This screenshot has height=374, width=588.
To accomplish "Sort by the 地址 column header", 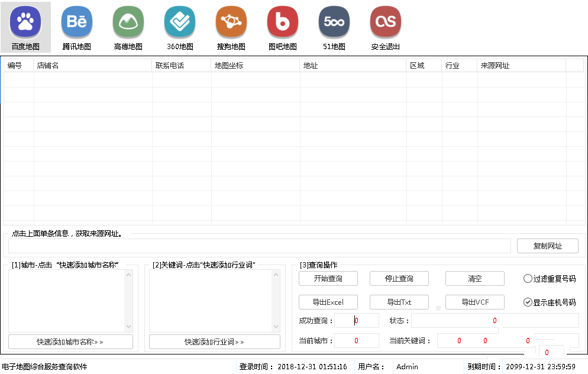I will (x=353, y=65).
